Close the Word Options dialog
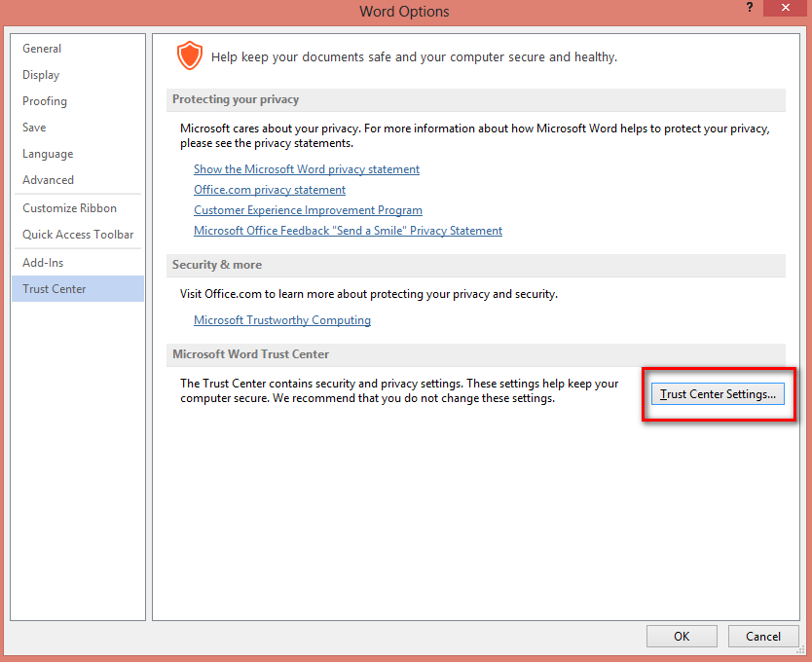 pyautogui.click(x=785, y=8)
